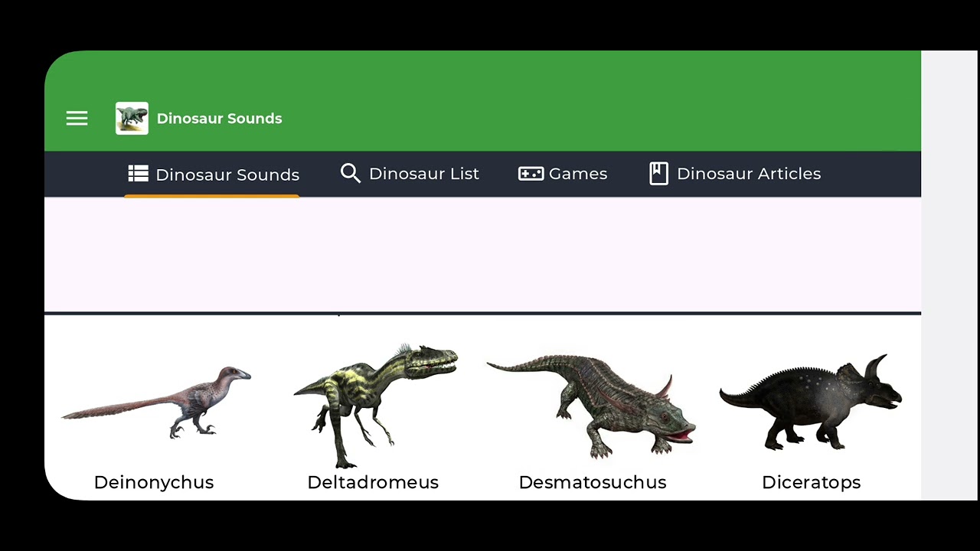
Task: Open the hamburger navigation menu
Action: click(x=77, y=119)
